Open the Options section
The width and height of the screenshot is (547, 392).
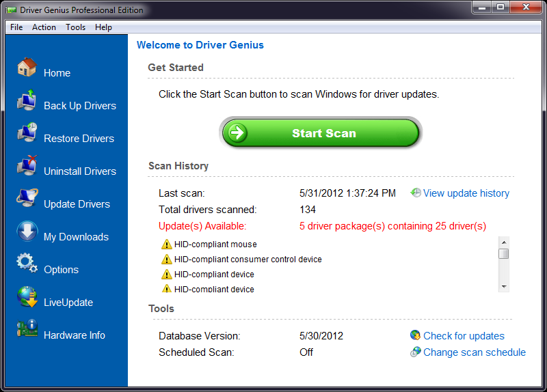[x=61, y=270]
